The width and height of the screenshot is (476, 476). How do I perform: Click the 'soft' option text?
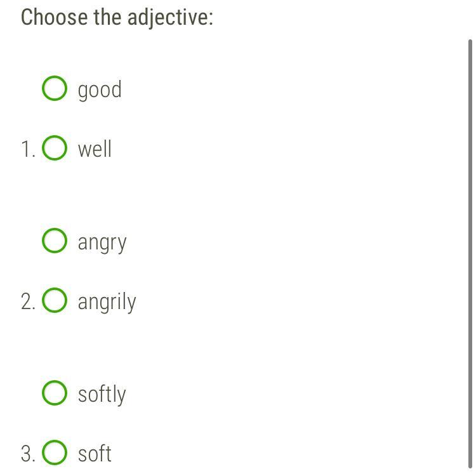[95, 454]
